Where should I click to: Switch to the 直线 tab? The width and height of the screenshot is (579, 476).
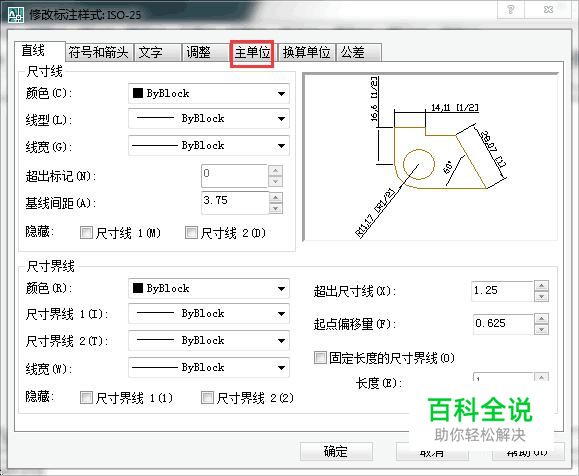pos(40,51)
